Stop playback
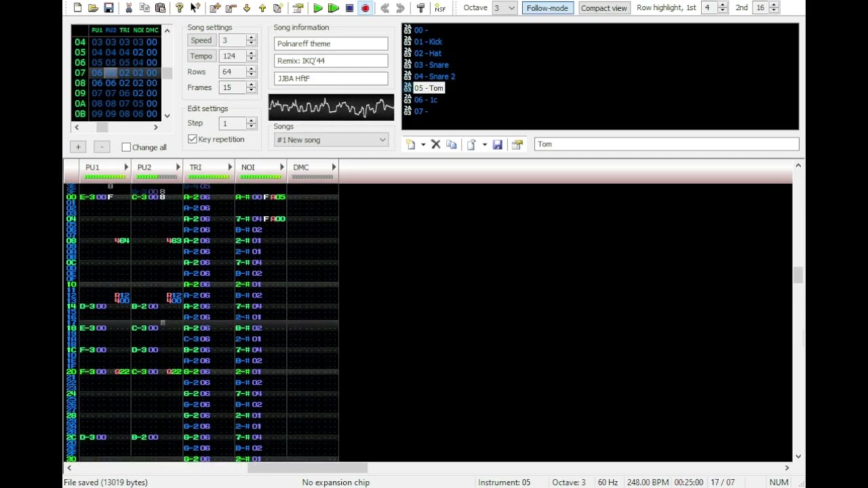This screenshot has width=868, height=488. [349, 8]
